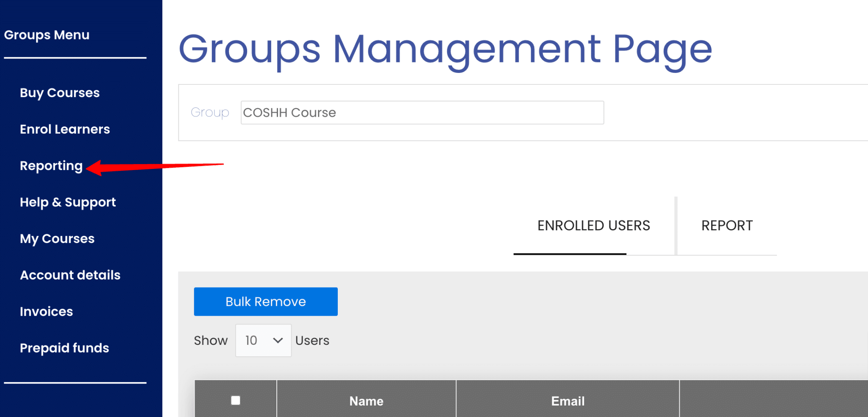Open the Buy Courses menu link
868x417 pixels.
click(60, 93)
